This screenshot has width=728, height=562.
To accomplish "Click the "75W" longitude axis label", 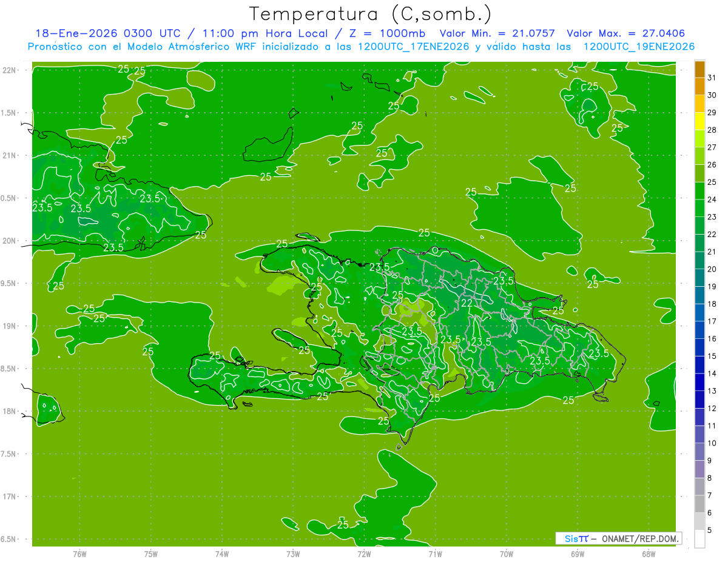I will pyautogui.click(x=151, y=554).
